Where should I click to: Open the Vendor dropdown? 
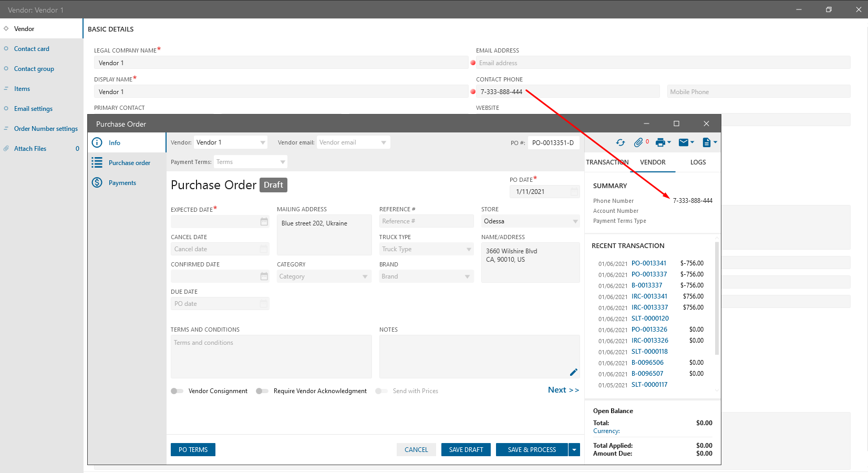pyautogui.click(x=263, y=142)
